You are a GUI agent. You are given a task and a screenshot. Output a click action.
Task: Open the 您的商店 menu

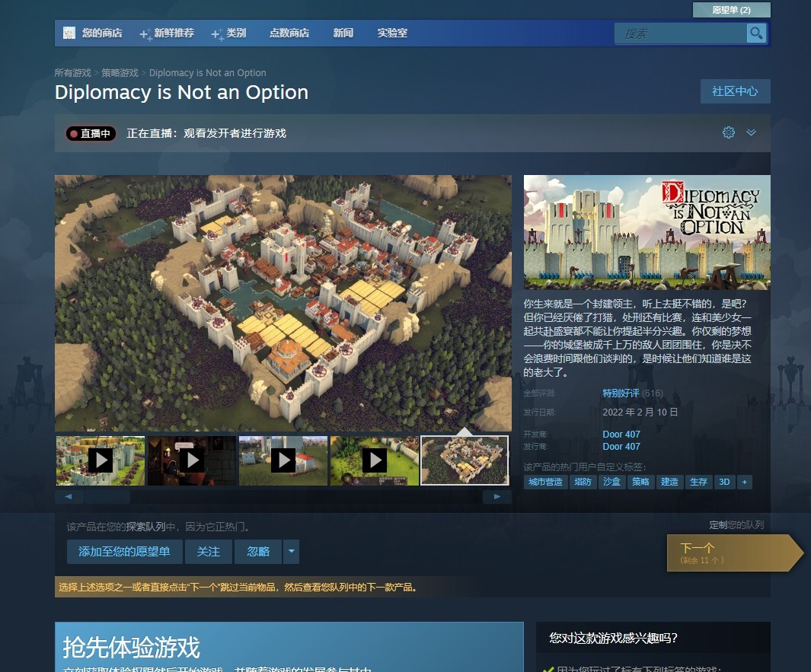point(102,33)
